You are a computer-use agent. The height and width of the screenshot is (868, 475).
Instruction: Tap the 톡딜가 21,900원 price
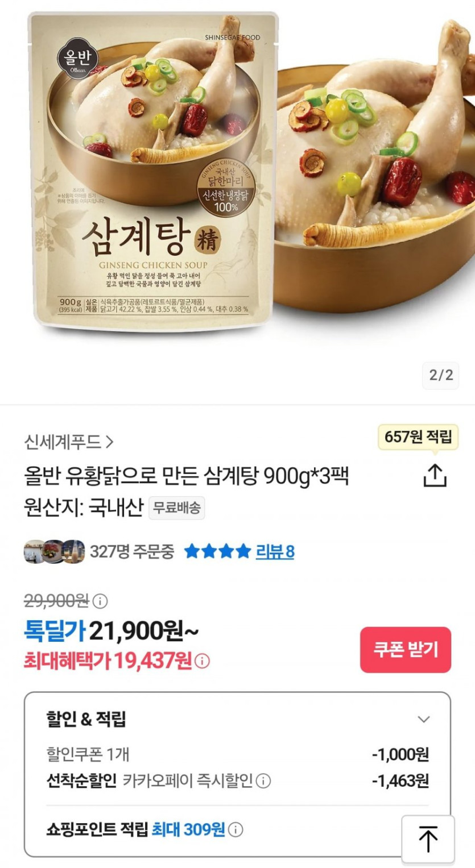pyautogui.click(x=111, y=630)
